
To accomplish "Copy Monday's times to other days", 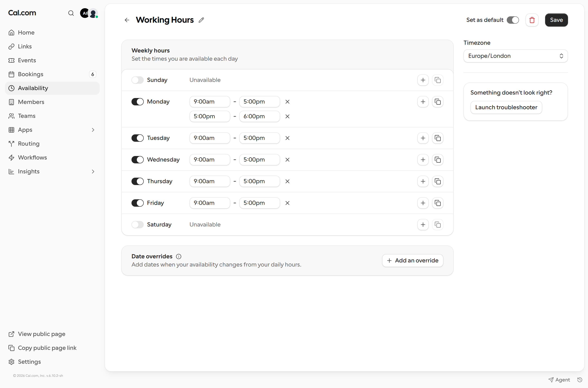I will pyautogui.click(x=438, y=102).
